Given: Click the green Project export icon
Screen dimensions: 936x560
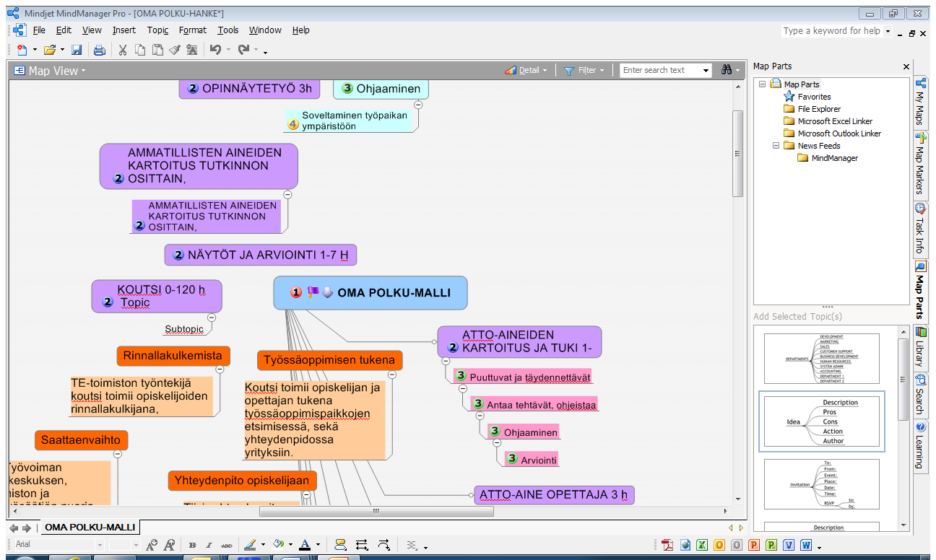Looking at the screenshot, I should 771,545.
